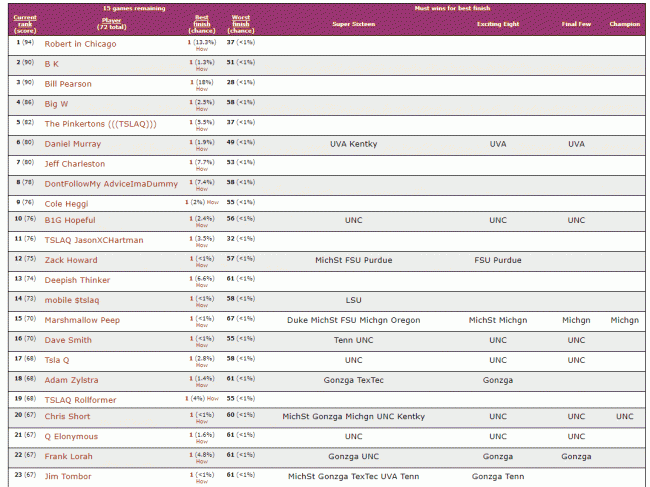Click 'How' link in Chris Short's row
Image resolution: width=650 pixels, height=487 pixels.
[202, 422]
